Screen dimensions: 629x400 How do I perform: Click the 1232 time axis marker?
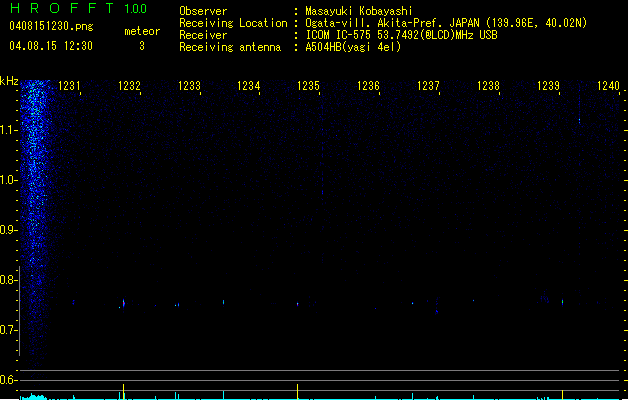click(129, 86)
